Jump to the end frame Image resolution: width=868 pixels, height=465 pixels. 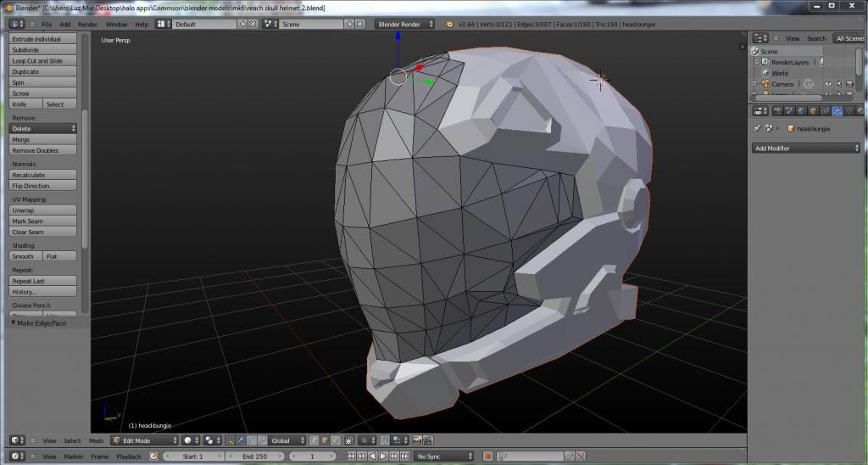click(x=404, y=457)
